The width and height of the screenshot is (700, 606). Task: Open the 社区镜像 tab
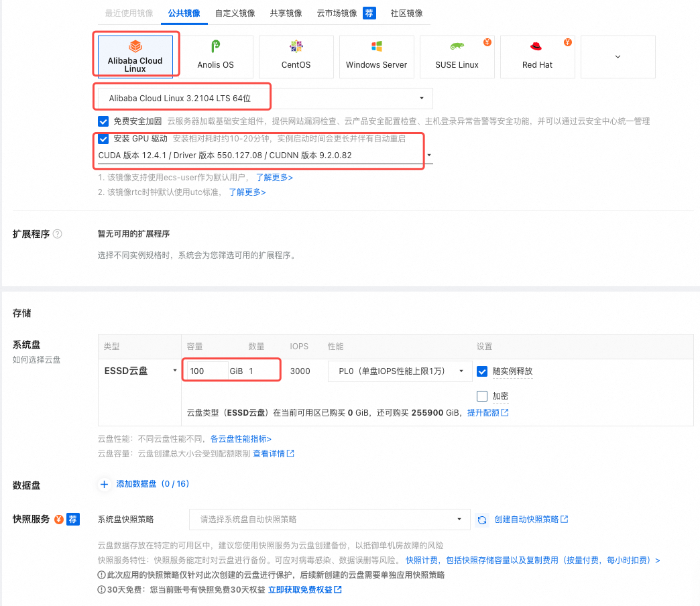[406, 13]
